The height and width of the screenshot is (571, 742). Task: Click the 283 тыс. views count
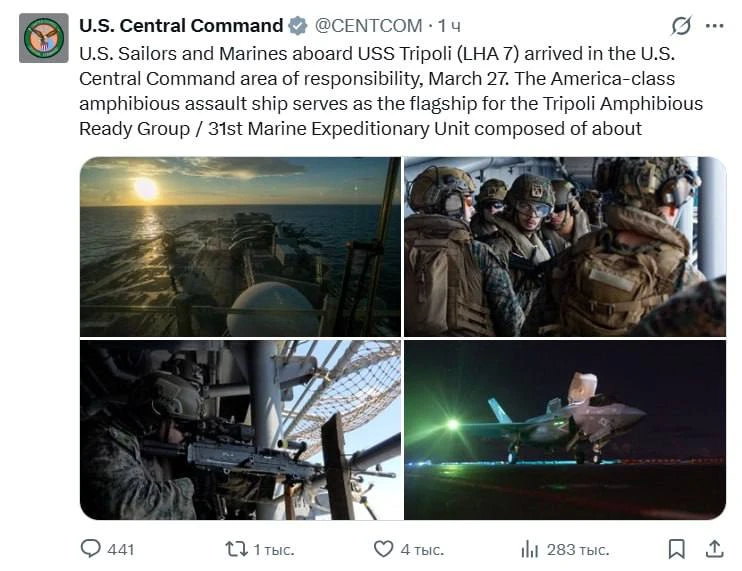click(x=577, y=549)
